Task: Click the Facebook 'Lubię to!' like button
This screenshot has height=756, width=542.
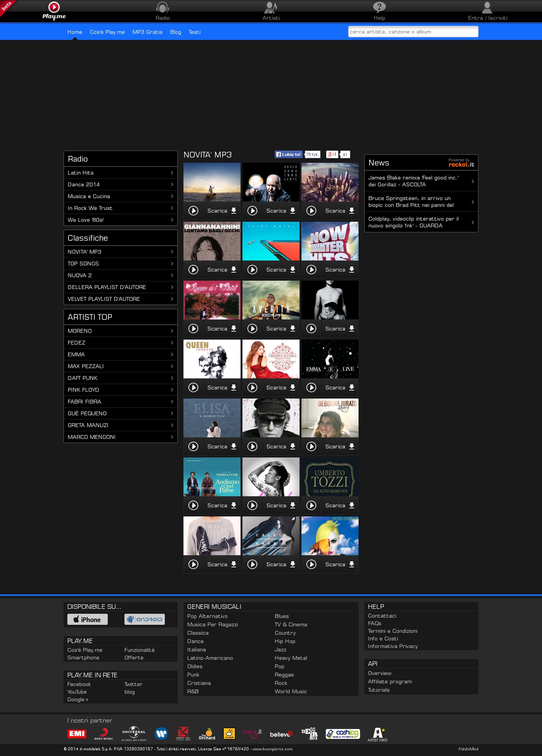Action: [289, 154]
